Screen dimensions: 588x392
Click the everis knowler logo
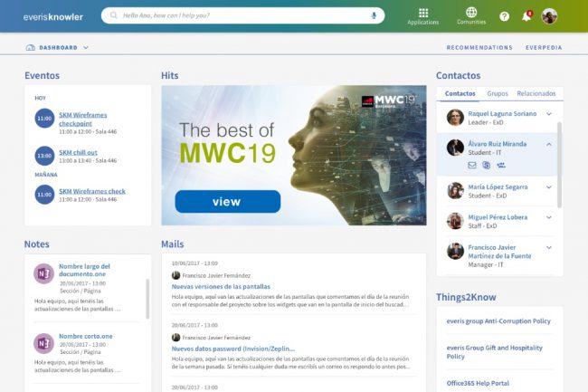tap(53, 17)
